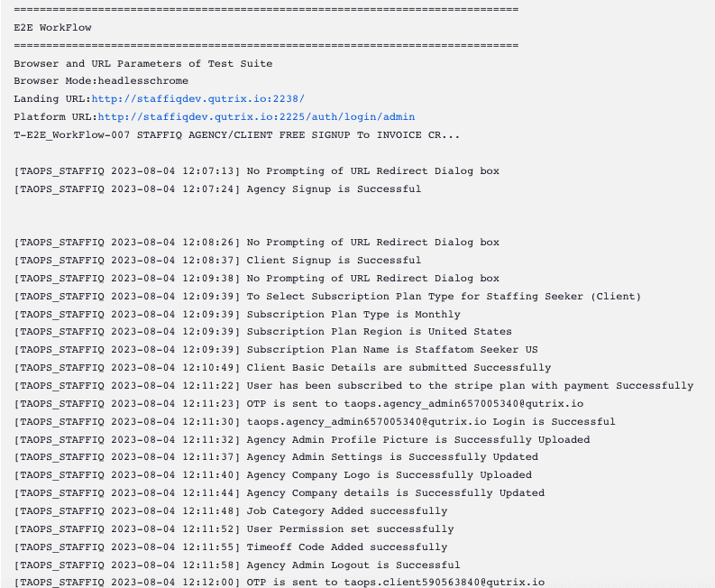Open the Landing URL staffiqdev.qutrix.io:2238 link
Image resolution: width=715 pixels, height=588 pixels.
[197, 99]
